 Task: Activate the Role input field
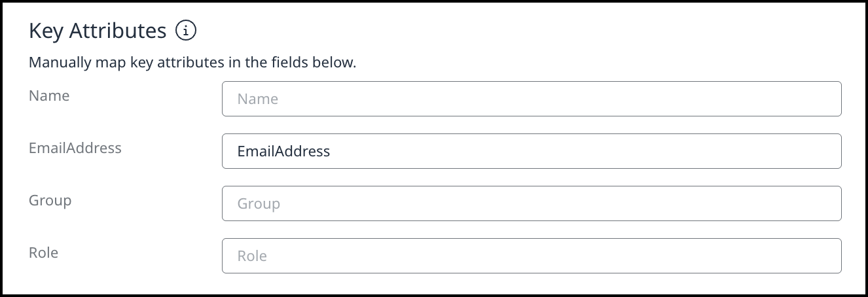point(532,256)
